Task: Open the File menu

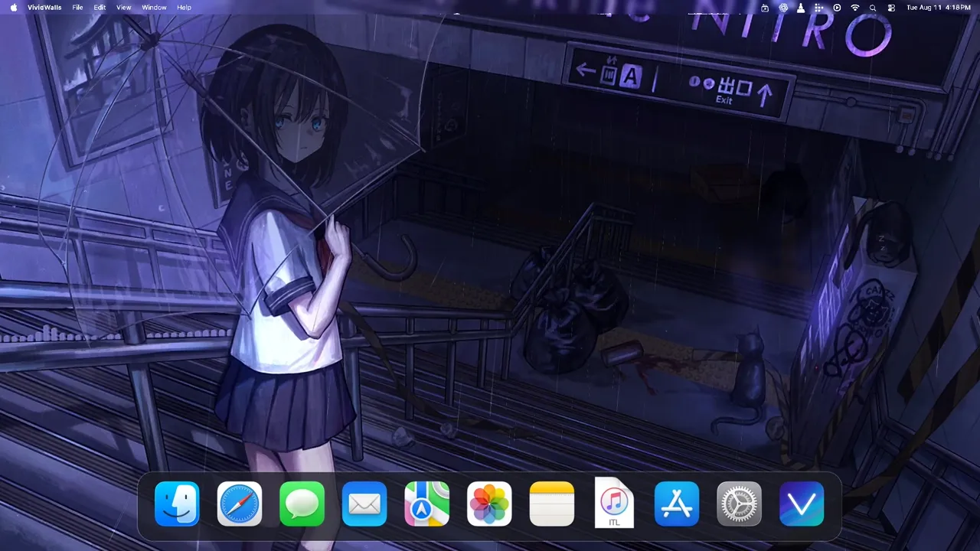Action: tap(77, 7)
